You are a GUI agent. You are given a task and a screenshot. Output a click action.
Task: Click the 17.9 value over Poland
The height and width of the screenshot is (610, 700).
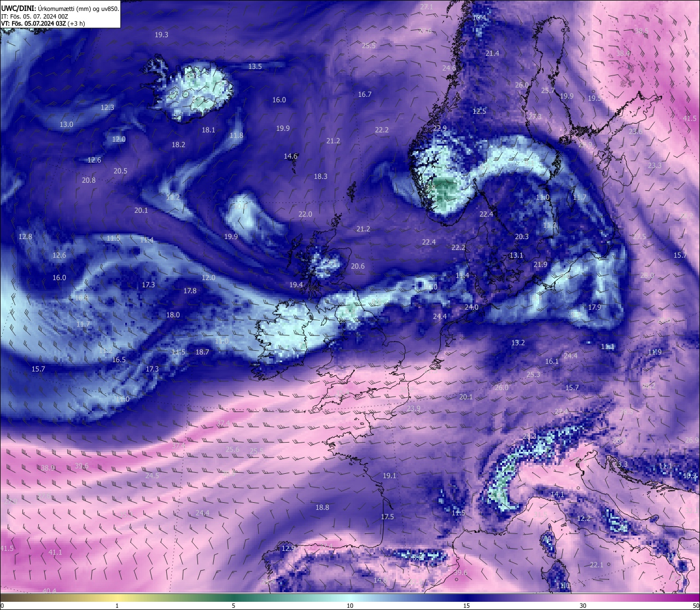coord(594,307)
